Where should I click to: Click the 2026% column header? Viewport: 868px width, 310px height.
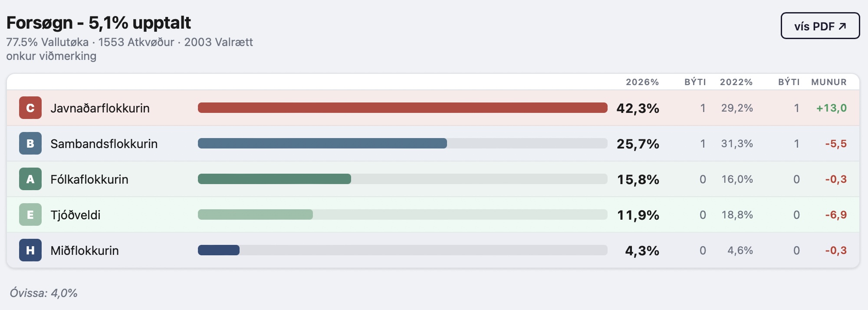click(642, 82)
